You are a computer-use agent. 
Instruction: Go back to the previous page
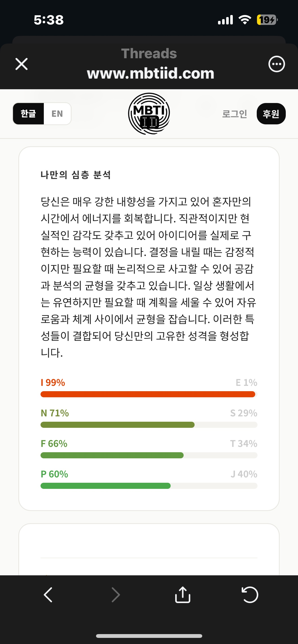[48, 595]
